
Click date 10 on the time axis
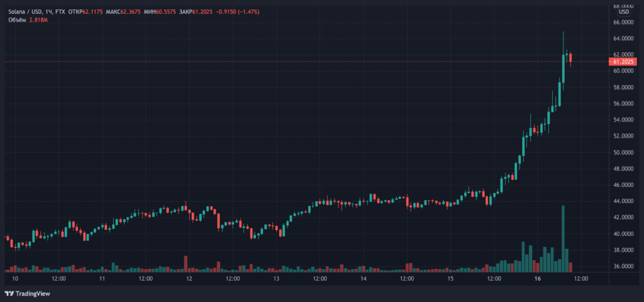(15, 277)
